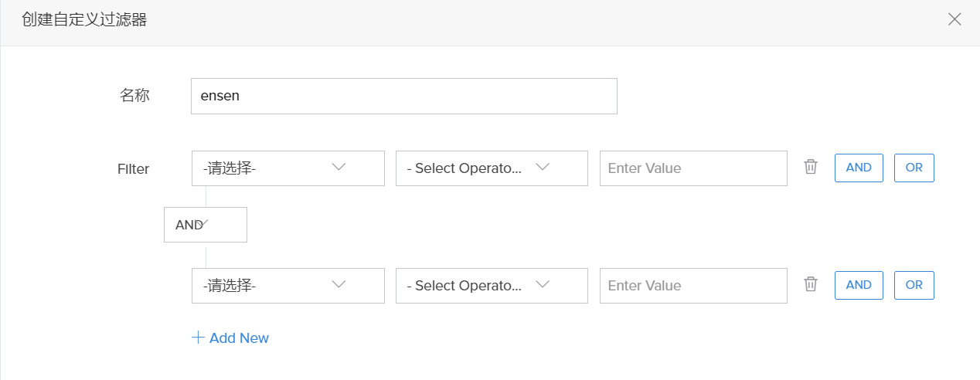Open the first "Select Operator" dropdown
980x380 pixels.
click(x=492, y=168)
